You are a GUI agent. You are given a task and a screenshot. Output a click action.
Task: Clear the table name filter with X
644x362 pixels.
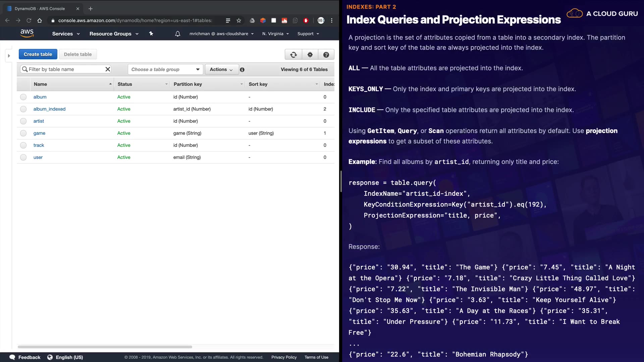[108, 69]
